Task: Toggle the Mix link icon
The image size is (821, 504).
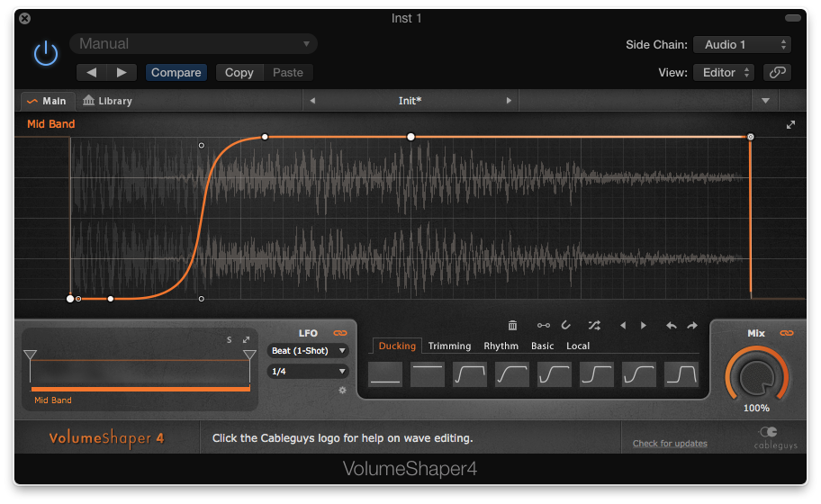Action: pos(787,333)
